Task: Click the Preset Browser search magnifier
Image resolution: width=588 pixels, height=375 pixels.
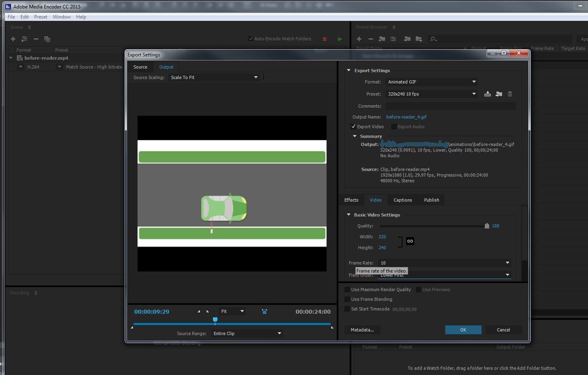Action: [433, 39]
